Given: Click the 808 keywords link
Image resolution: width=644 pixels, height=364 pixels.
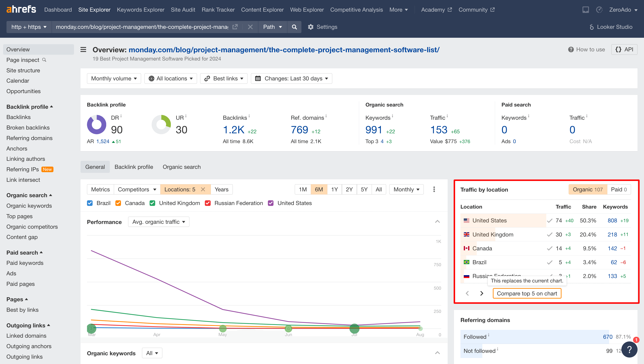Looking at the screenshot, I should (612, 220).
